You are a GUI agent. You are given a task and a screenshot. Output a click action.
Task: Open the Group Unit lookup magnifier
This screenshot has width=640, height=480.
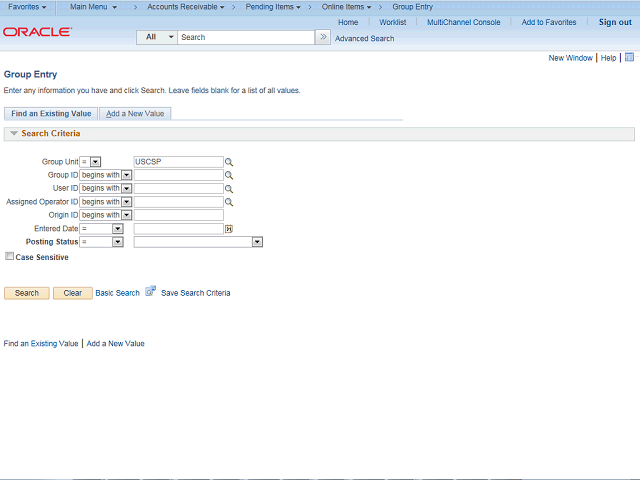(229, 162)
